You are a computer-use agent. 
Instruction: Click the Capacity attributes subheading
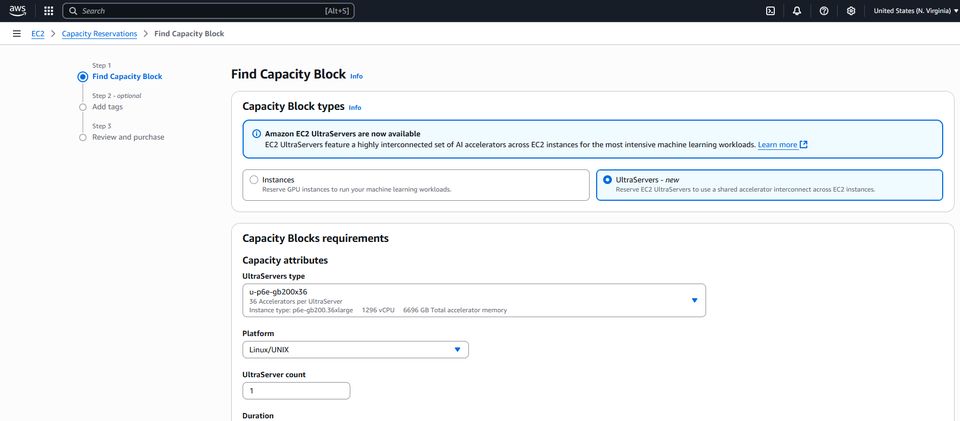pos(285,260)
